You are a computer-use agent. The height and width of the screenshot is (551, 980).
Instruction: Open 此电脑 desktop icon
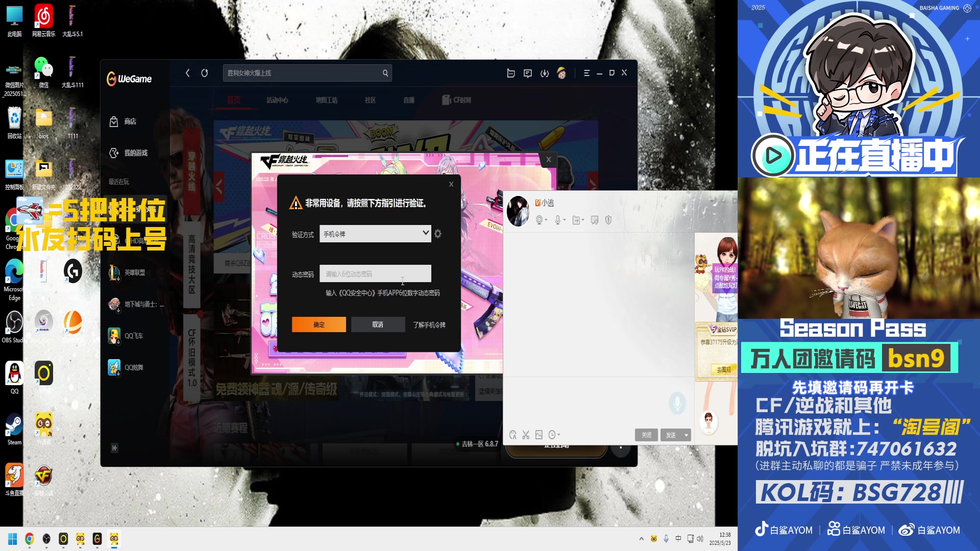[x=14, y=21]
